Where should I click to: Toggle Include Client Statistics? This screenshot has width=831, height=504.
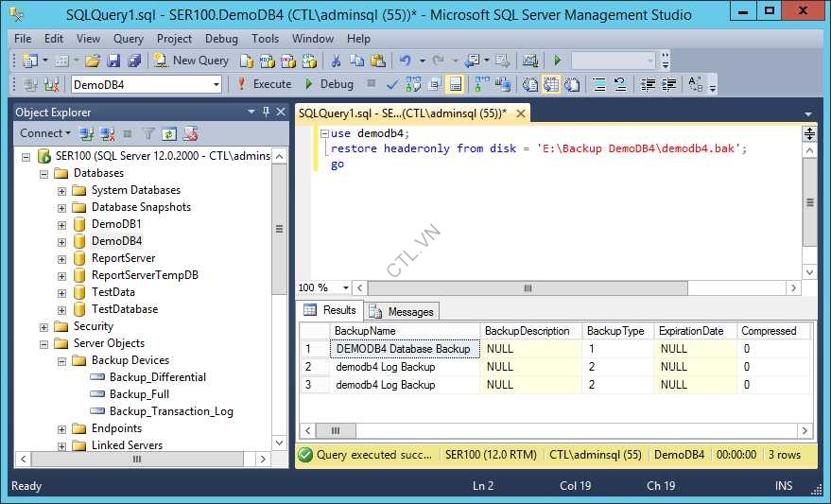pyautogui.click(x=503, y=85)
